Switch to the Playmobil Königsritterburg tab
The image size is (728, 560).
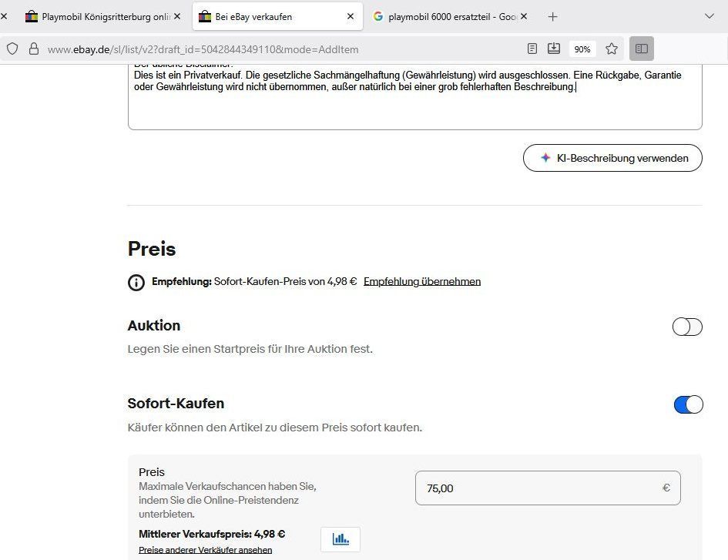(x=99, y=16)
